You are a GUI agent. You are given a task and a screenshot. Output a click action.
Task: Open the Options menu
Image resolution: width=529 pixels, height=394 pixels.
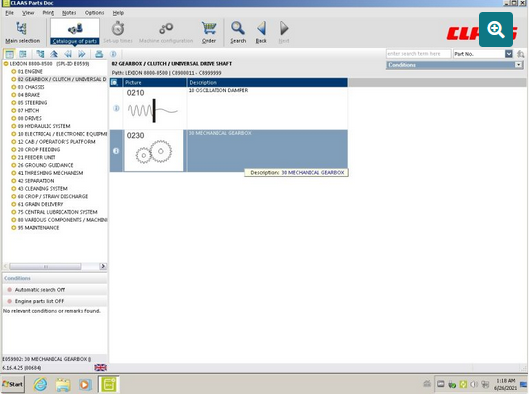tap(94, 13)
